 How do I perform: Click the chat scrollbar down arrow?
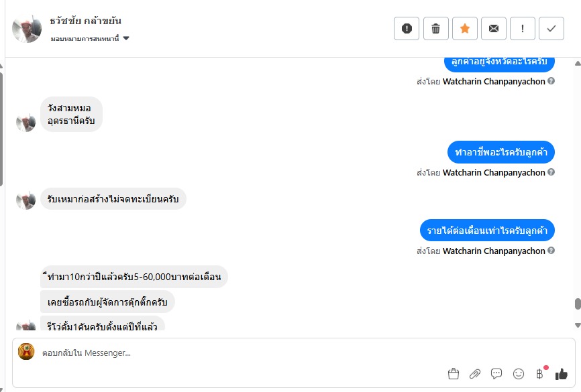click(578, 325)
